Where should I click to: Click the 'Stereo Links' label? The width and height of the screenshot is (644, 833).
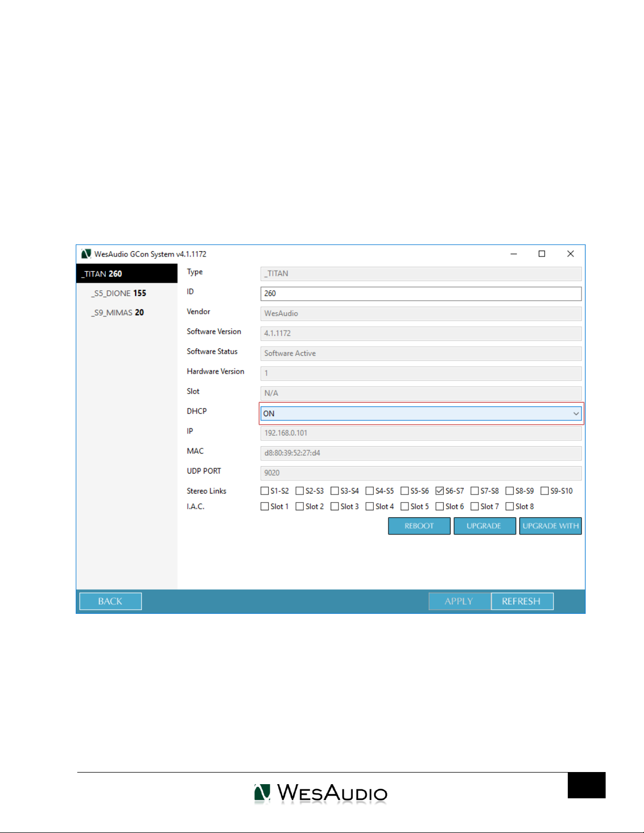tap(207, 491)
